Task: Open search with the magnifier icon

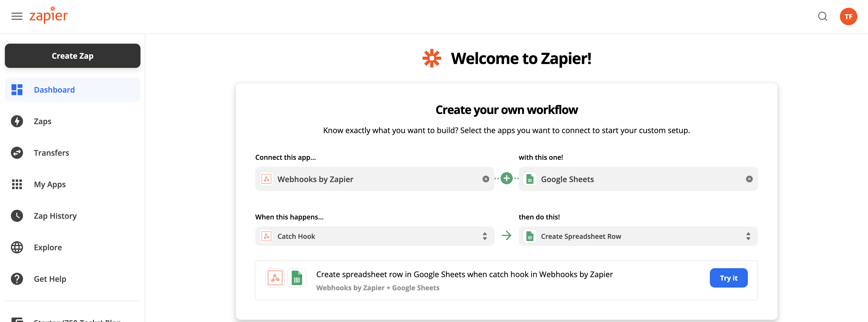Action: point(822,16)
